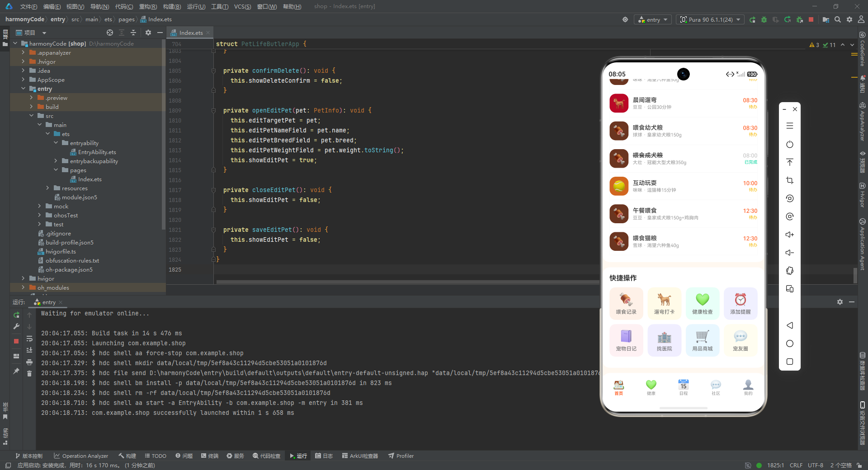
Task: Stop the process in the run panel
Action: 16,341
